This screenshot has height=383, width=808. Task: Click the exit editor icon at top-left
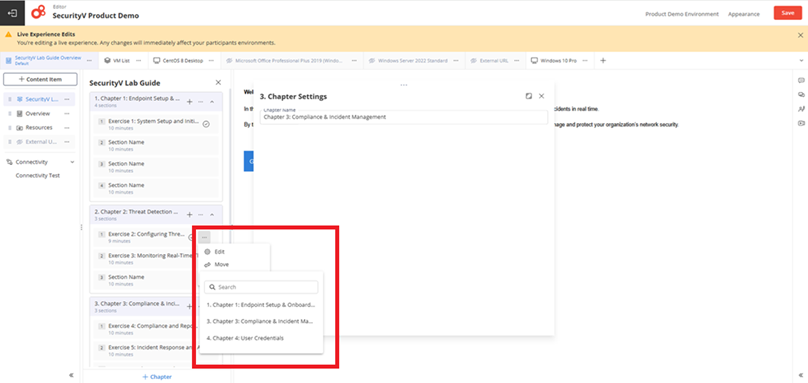12,13
